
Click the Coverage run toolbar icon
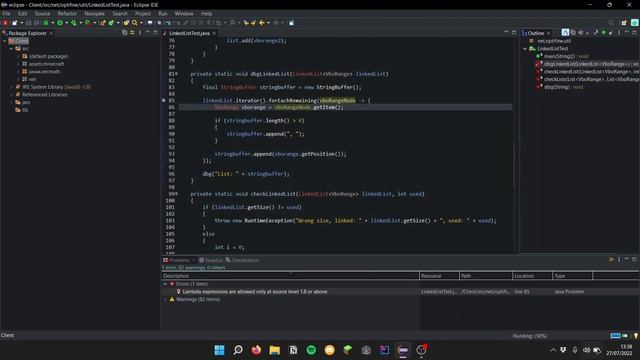click(74, 23)
